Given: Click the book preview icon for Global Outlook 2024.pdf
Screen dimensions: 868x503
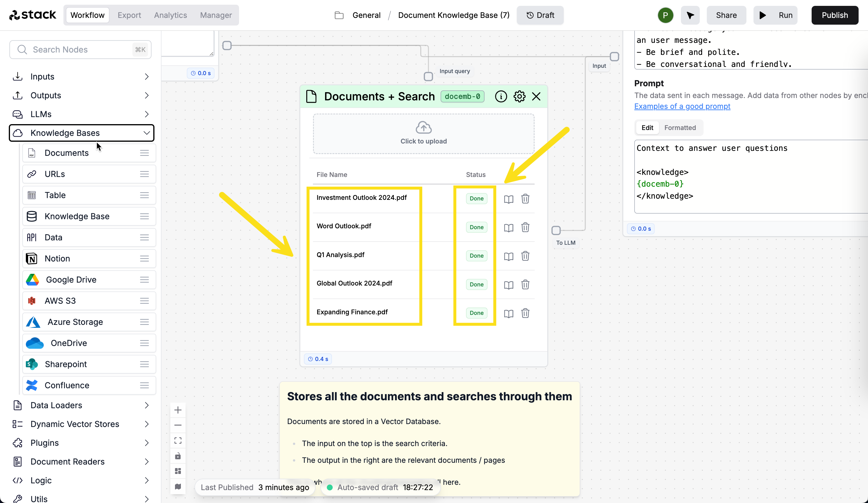Looking at the screenshot, I should [509, 284].
